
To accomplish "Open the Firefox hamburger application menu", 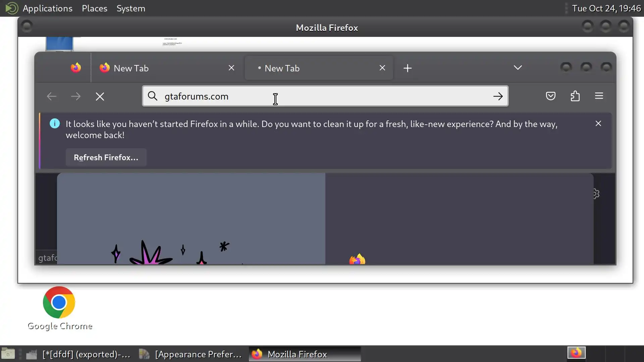I will (x=599, y=96).
